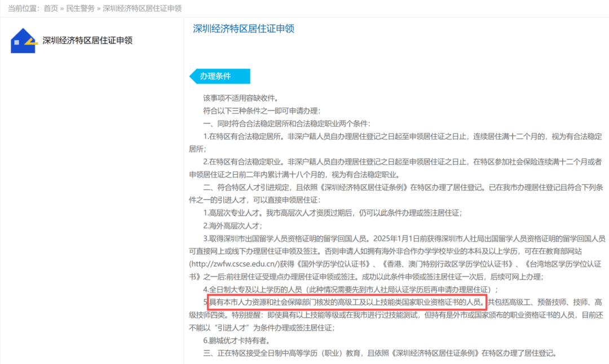Go to 首页 in the breadcrumb

[x=51, y=8]
